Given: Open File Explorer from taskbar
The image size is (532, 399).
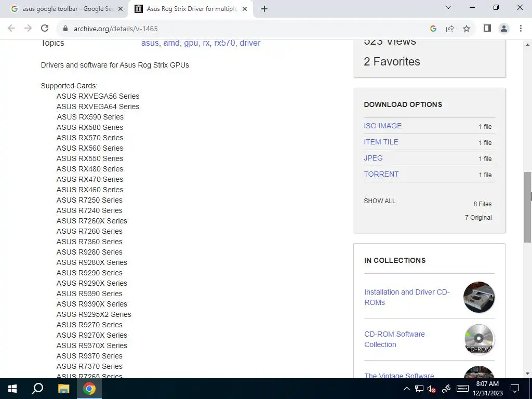Looking at the screenshot, I should point(63,389).
